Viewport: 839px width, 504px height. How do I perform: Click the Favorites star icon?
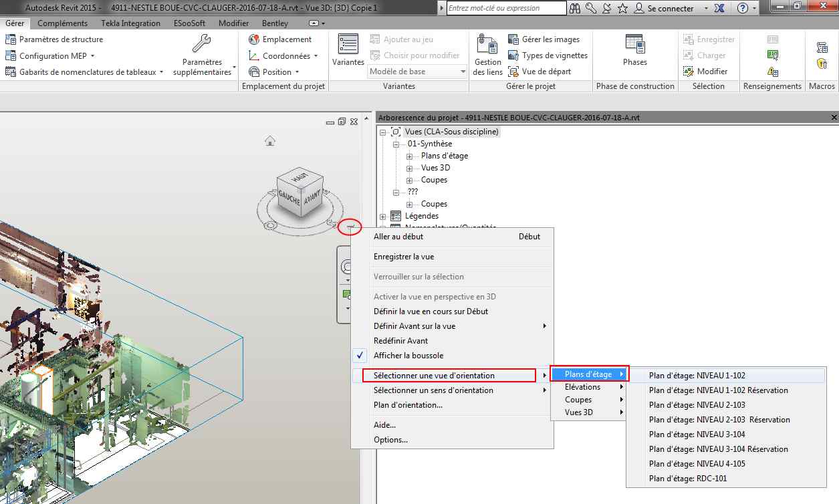623,8
